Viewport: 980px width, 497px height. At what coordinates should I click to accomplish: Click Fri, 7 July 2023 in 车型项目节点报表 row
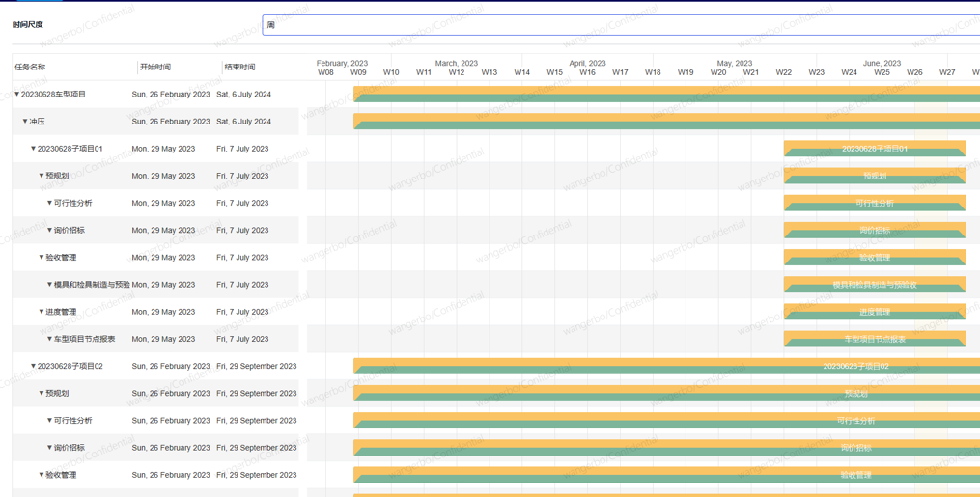point(242,339)
